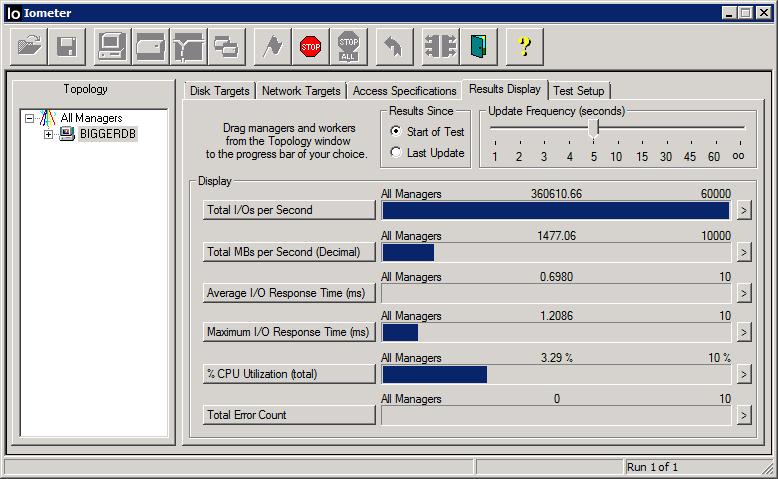Disconnect selected worker or manager icon
Screen dimensions: 778x479
tap(441, 47)
